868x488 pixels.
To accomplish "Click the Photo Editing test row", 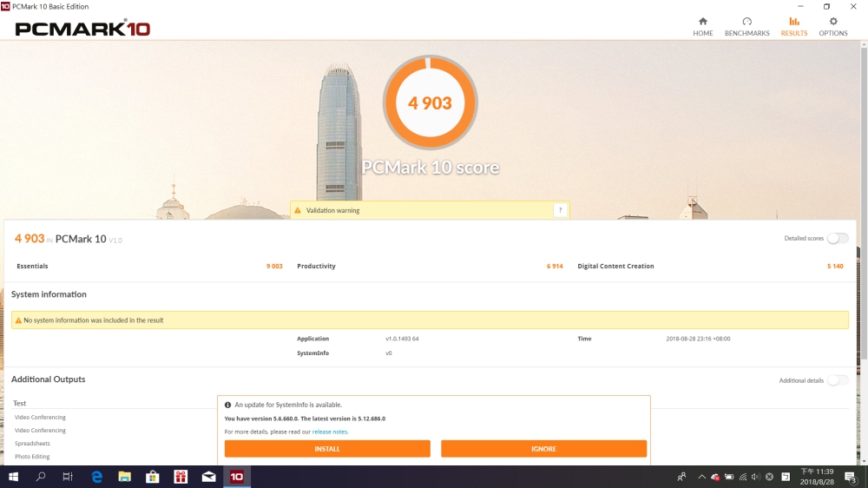I will pos(32,457).
